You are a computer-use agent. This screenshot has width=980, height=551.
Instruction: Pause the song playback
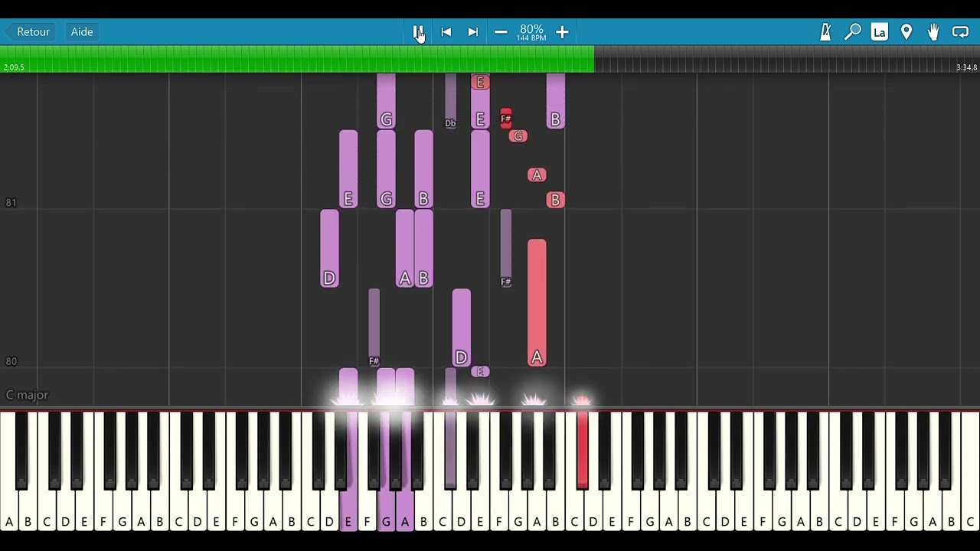coord(418,32)
